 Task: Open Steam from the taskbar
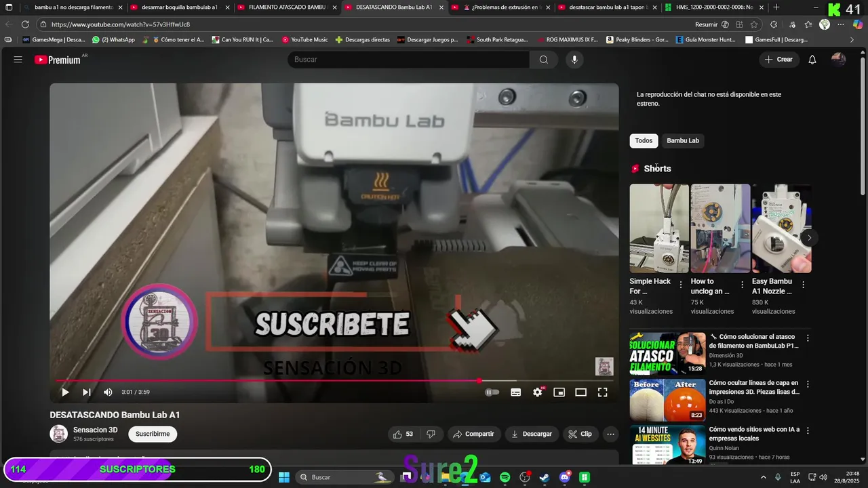(x=545, y=477)
